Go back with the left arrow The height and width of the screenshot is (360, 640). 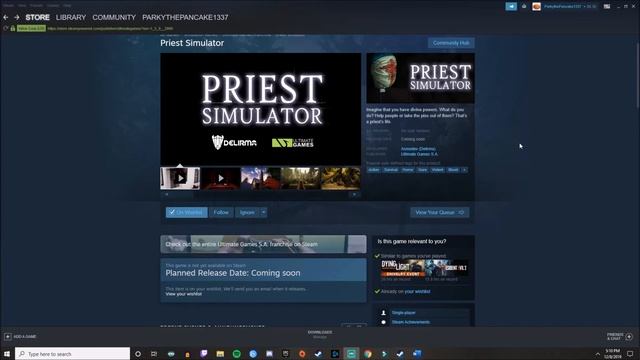6,18
